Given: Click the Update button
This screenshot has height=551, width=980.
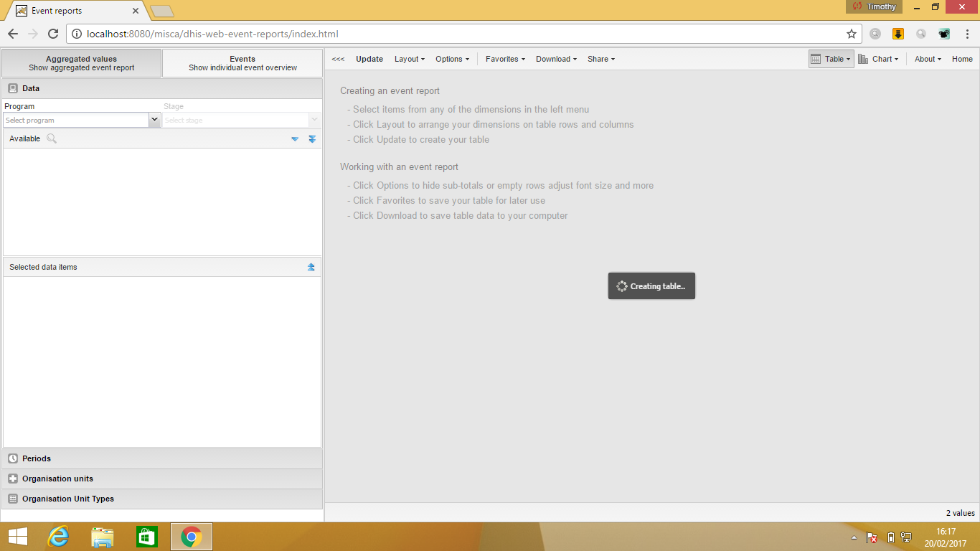Looking at the screenshot, I should [x=369, y=59].
